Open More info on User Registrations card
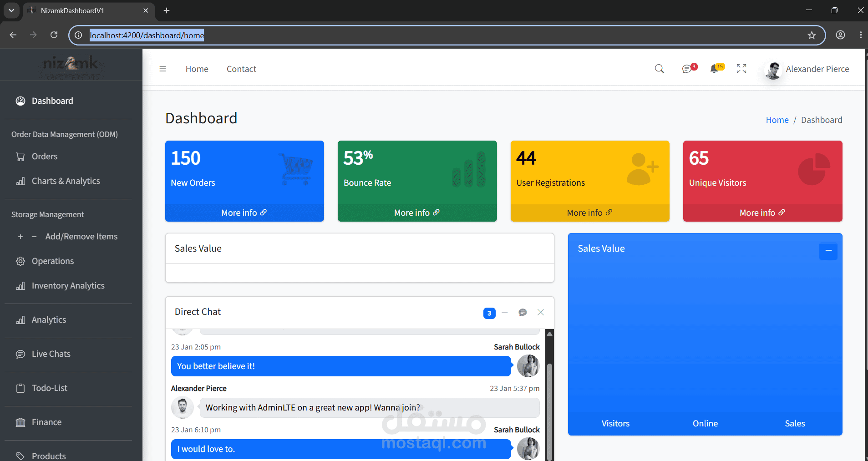 [x=590, y=213]
